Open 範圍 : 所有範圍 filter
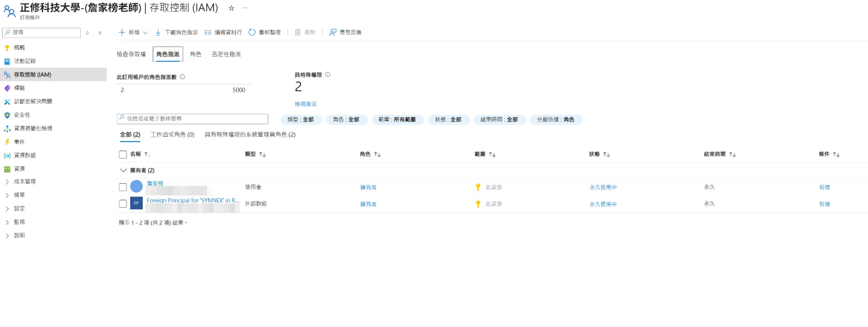 tap(397, 120)
